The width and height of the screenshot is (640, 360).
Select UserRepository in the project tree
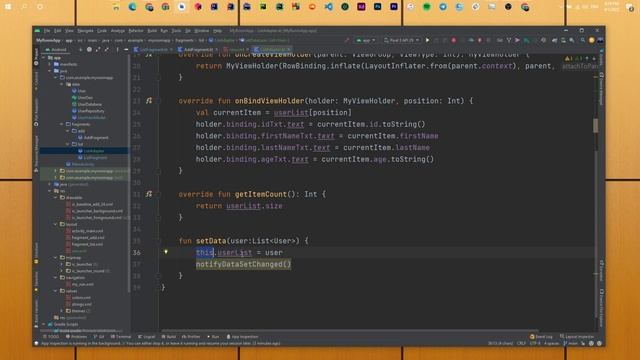[x=91, y=111]
